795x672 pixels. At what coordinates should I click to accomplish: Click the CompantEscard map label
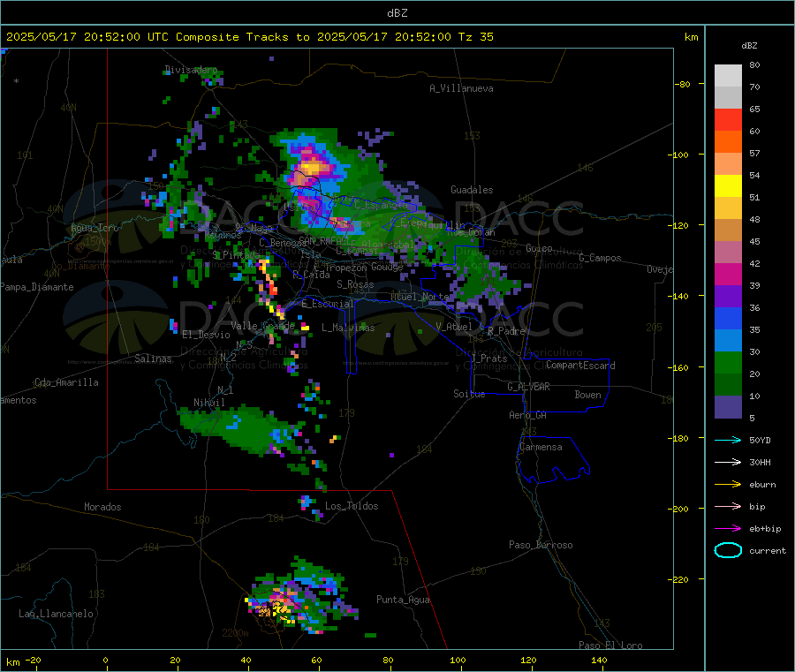pyautogui.click(x=580, y=366)
